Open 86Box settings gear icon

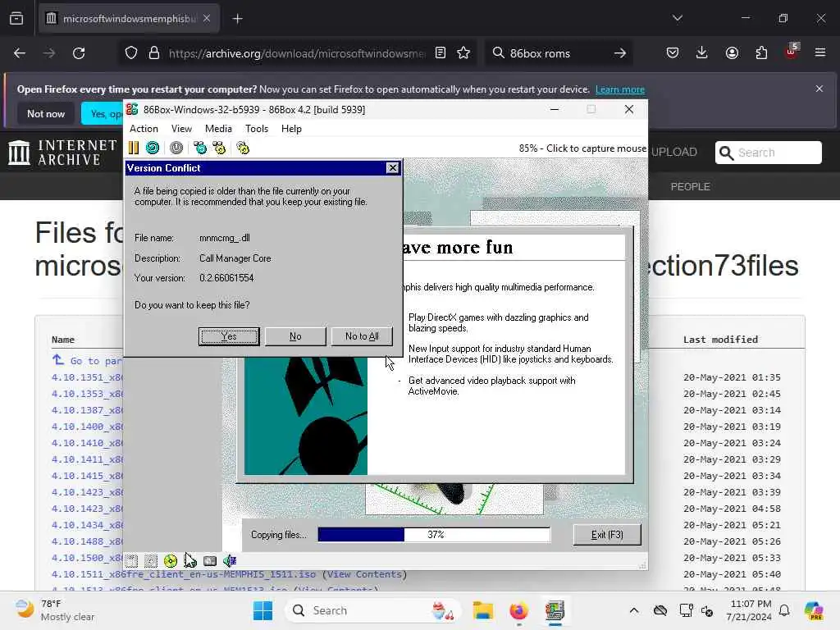pyautogui.click(x=243, y=148)
